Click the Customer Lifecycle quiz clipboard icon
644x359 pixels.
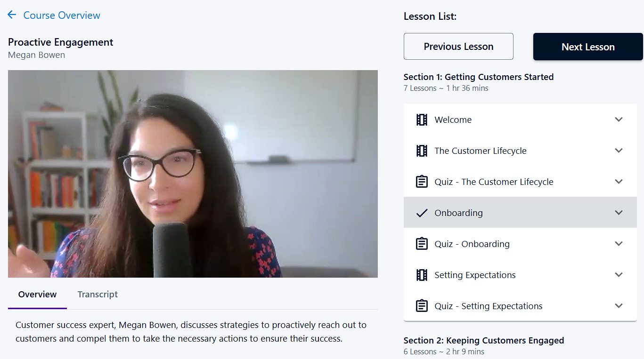pyautogui.click(x=422, y=182)
